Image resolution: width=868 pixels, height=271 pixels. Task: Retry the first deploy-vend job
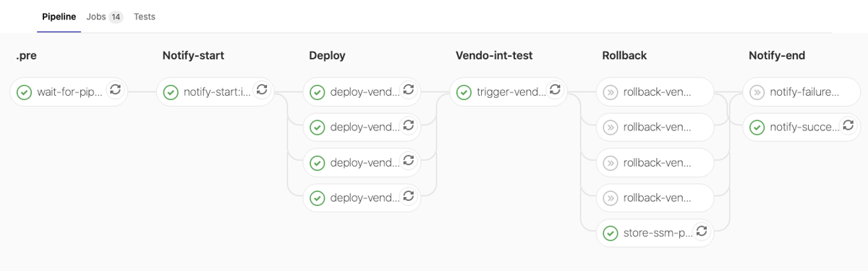coord(408,89)
